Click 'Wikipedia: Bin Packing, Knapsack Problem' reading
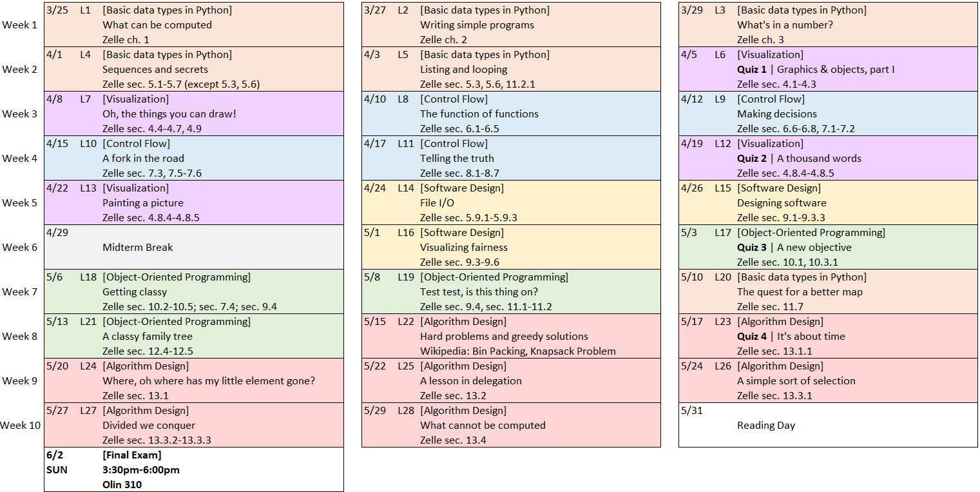 (x=517, y=351)
